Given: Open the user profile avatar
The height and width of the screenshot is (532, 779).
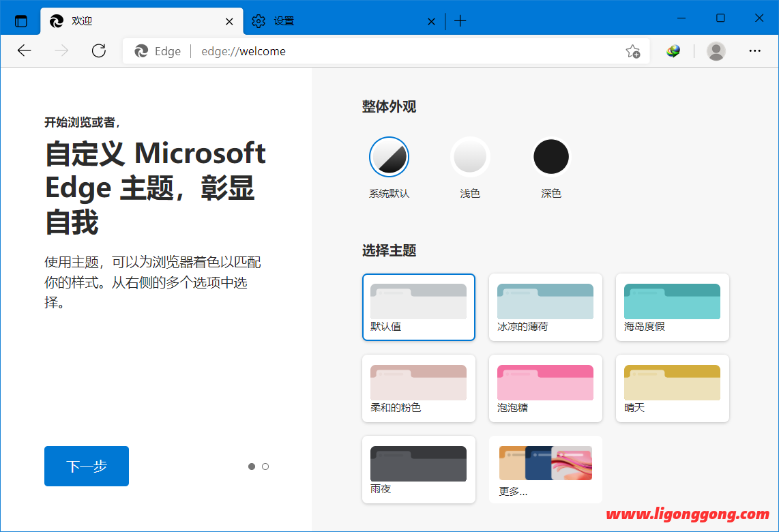Looking at the screenshot, I should tap(716, 50).
